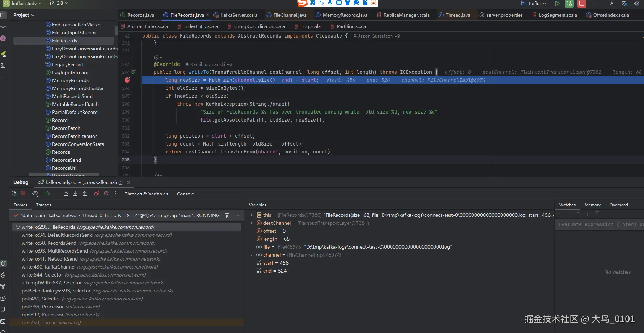Click the red stop button in top toolbar
The image size is (644, 333).
582,4
